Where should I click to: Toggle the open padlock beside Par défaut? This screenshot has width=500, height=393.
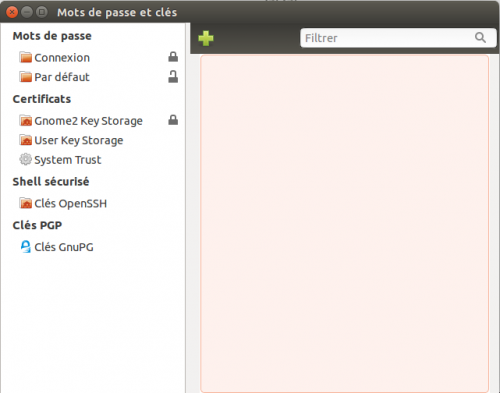[x=173, y=76]
